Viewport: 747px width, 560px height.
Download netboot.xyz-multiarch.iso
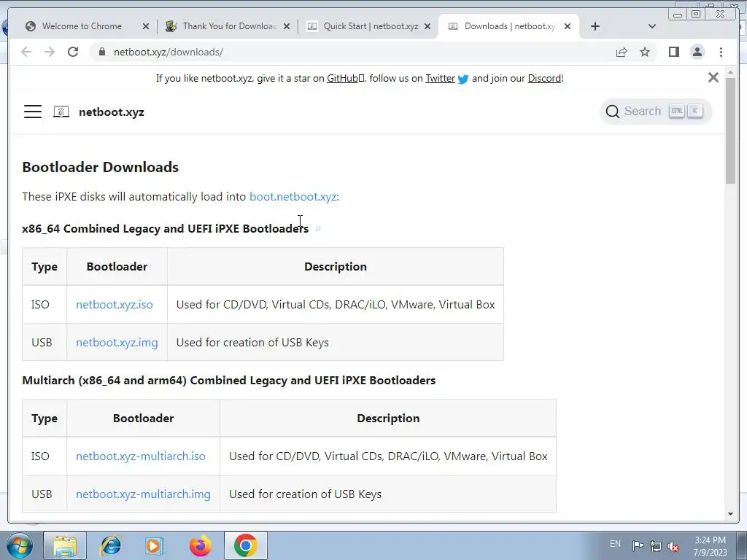pos(141,456)
